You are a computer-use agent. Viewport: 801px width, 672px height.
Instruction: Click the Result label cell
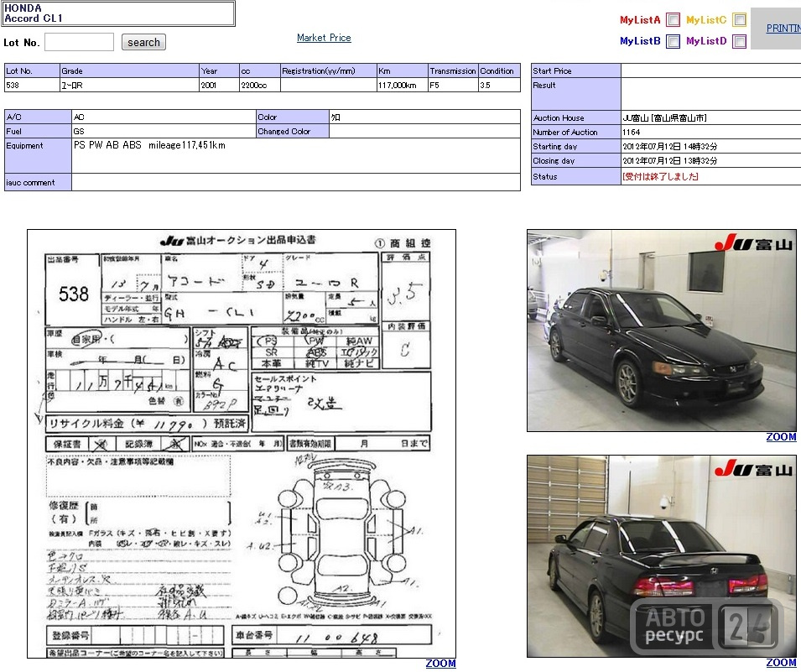coord(575,94)
